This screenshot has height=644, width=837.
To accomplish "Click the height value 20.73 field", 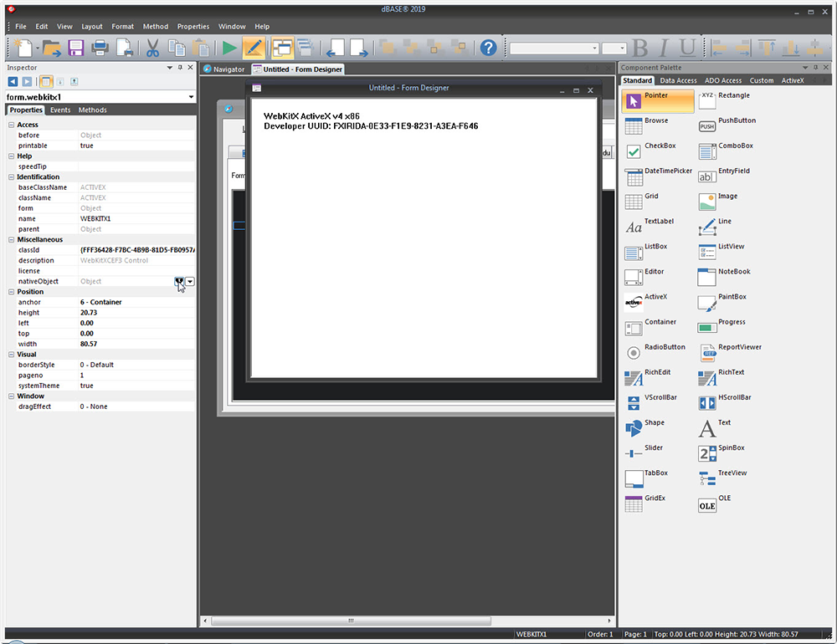I will coord(136,313).
